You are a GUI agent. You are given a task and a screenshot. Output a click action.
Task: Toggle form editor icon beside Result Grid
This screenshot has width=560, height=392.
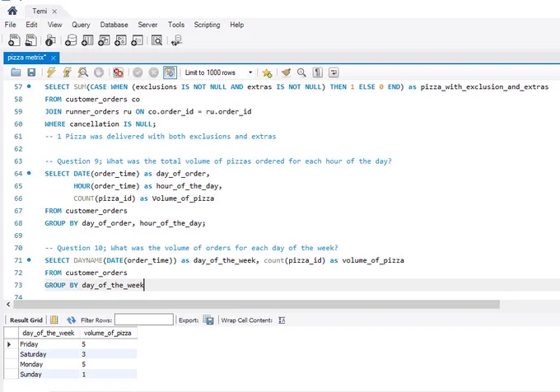[x=54, y=320]
